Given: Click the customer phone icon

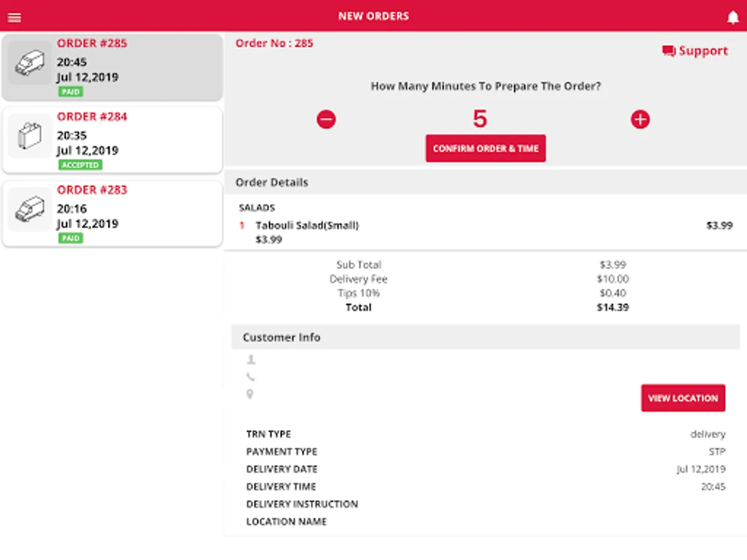Looking at the screenshot, I should (x=250, y=376).
